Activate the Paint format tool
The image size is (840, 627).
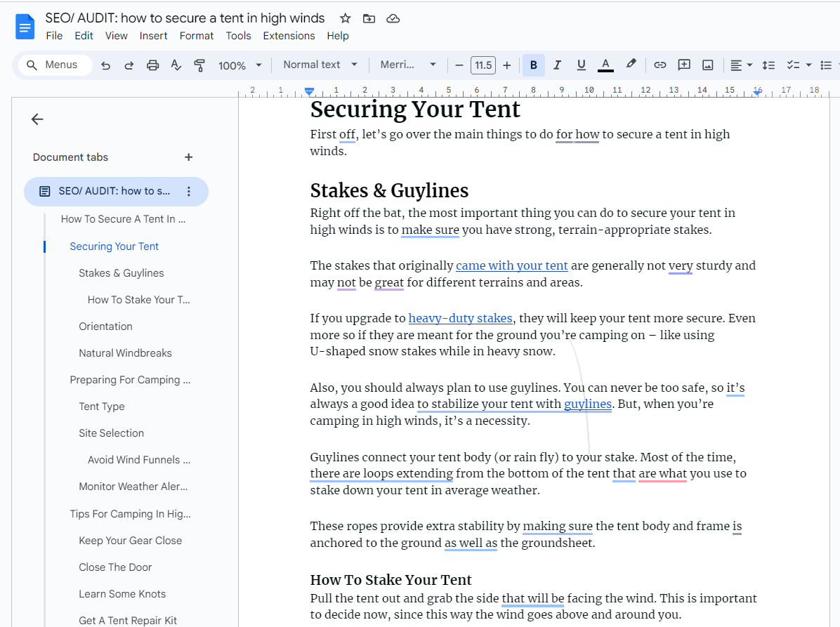point(199,65)
